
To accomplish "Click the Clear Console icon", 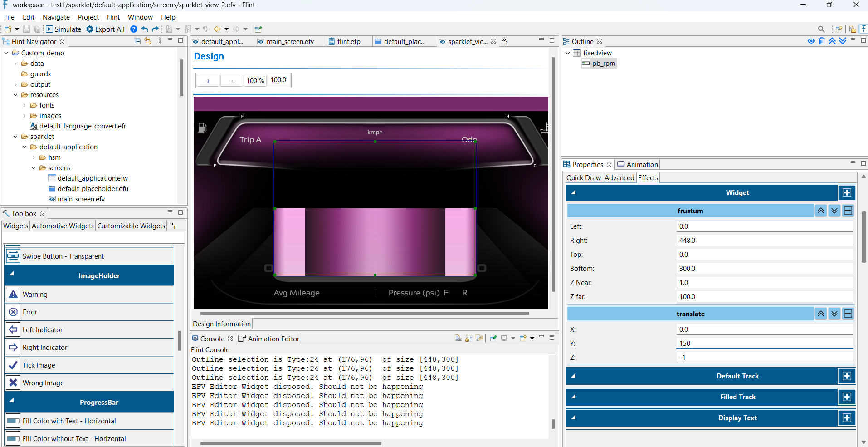I will tap(458, 339).
